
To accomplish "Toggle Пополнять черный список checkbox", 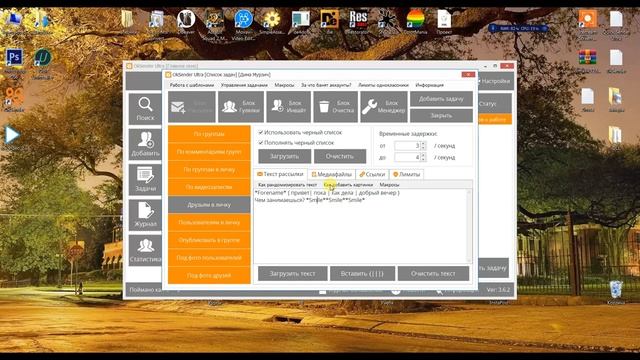I will (261, 142).
